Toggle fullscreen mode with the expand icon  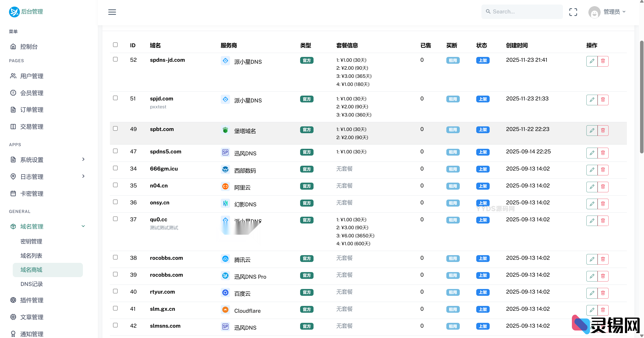(573, 12)
